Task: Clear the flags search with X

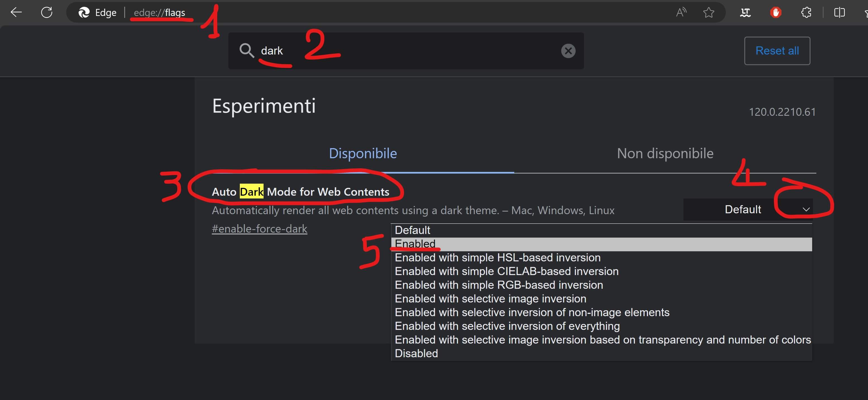Action: point(568,51)
